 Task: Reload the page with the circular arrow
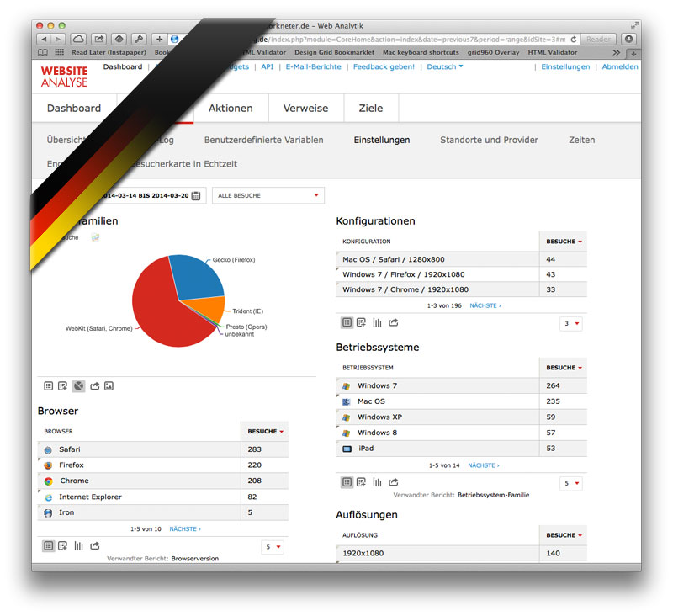pyautogui.click(x=574, y=39)
